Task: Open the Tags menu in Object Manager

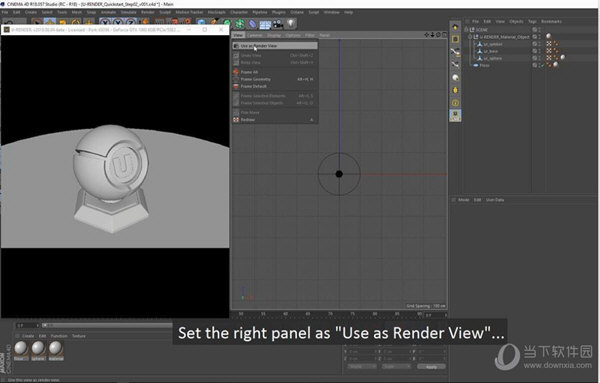Action: [x=532, y=21]
